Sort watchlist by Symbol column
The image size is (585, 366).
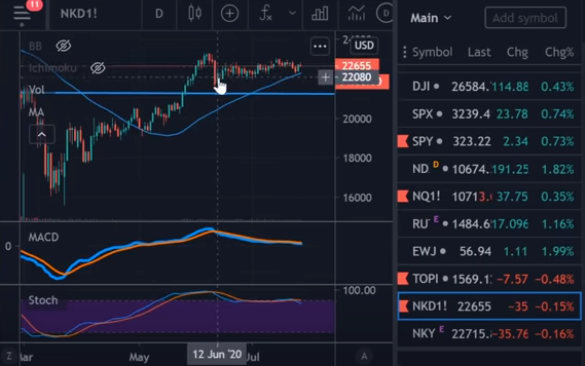(x=432, y=52)
